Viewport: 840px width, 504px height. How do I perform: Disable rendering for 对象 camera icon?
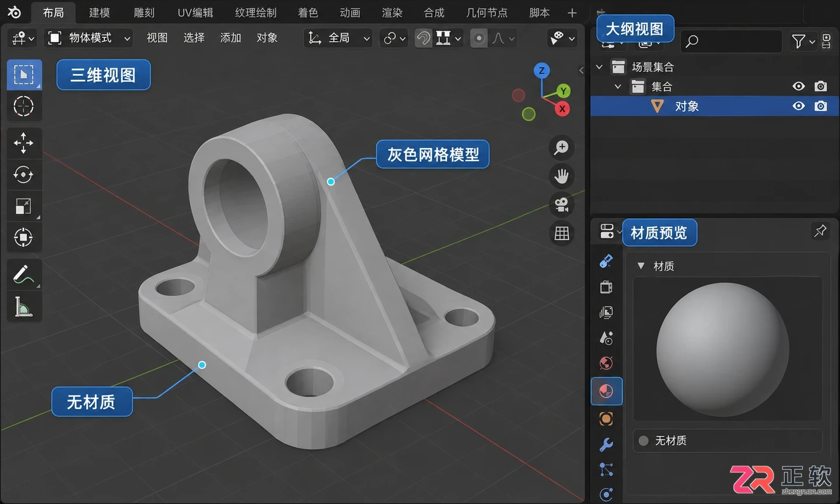coord(821,106)
